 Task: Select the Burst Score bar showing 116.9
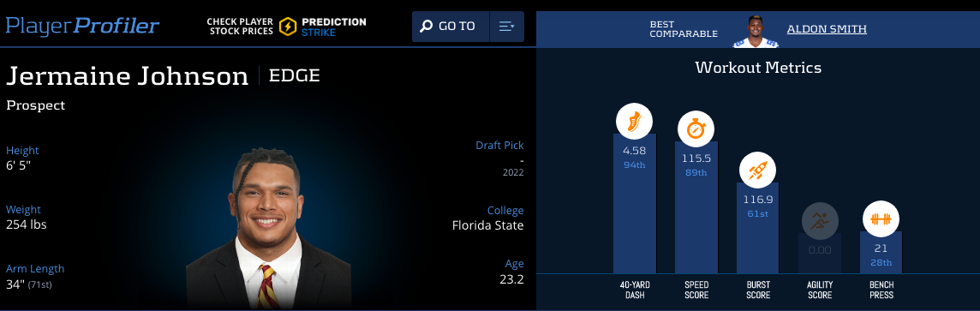point(757,228)
